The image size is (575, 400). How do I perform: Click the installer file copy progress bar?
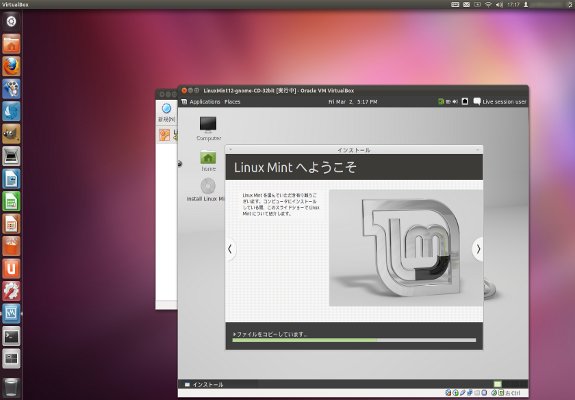coord(354,340)
